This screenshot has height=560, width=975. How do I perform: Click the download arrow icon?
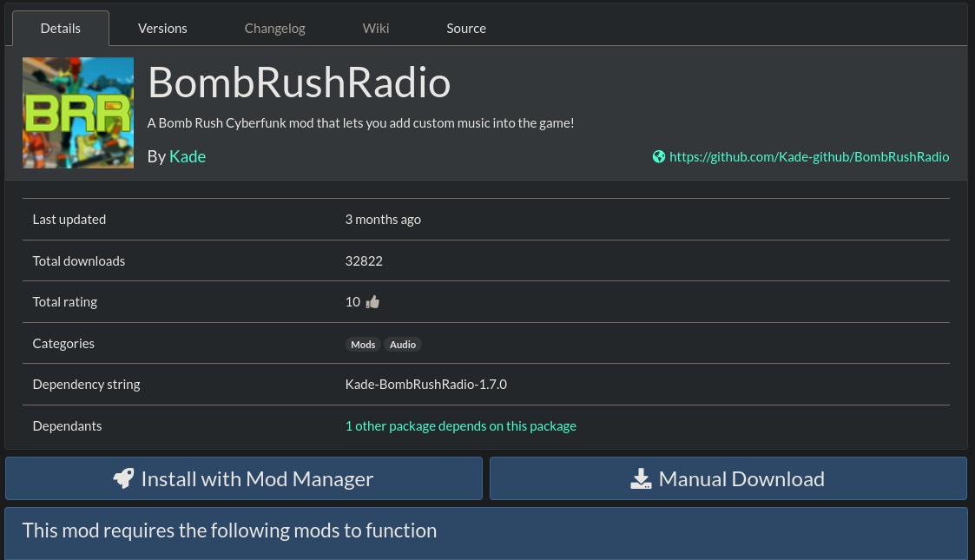[641, 478]
